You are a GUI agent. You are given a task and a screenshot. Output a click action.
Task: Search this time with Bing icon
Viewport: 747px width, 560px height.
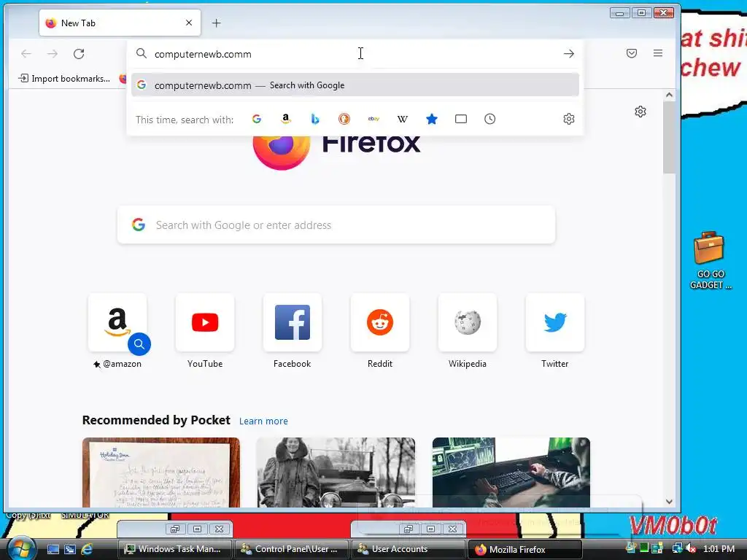315,119
